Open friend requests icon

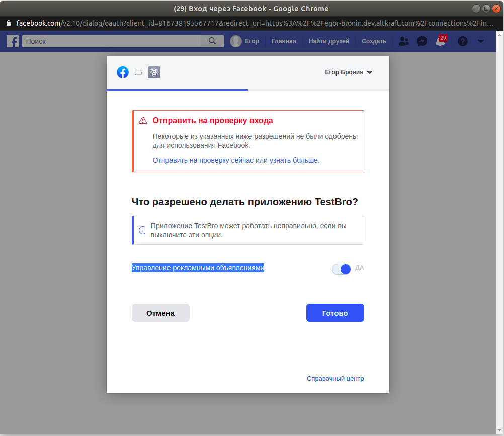pos(404,41)
